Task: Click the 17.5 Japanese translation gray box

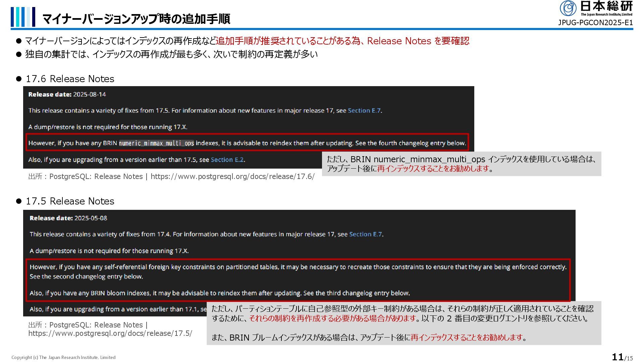Action: 404,323
